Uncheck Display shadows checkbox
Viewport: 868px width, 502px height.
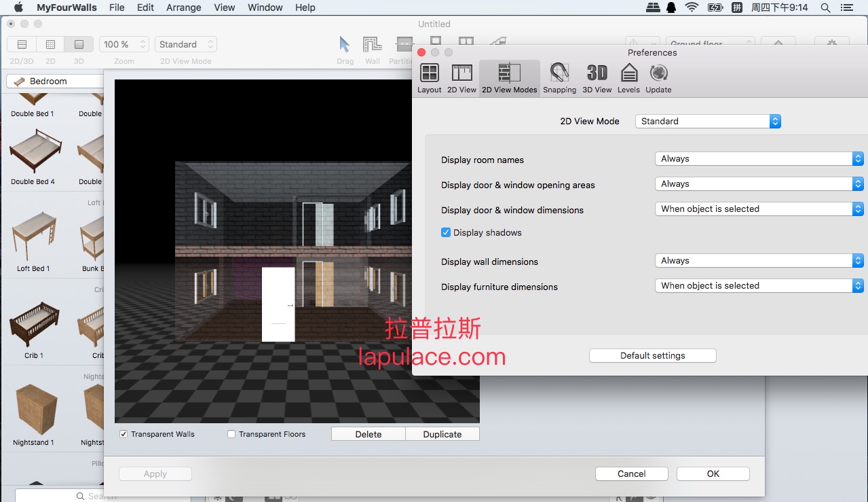click(x=446, y=232)
